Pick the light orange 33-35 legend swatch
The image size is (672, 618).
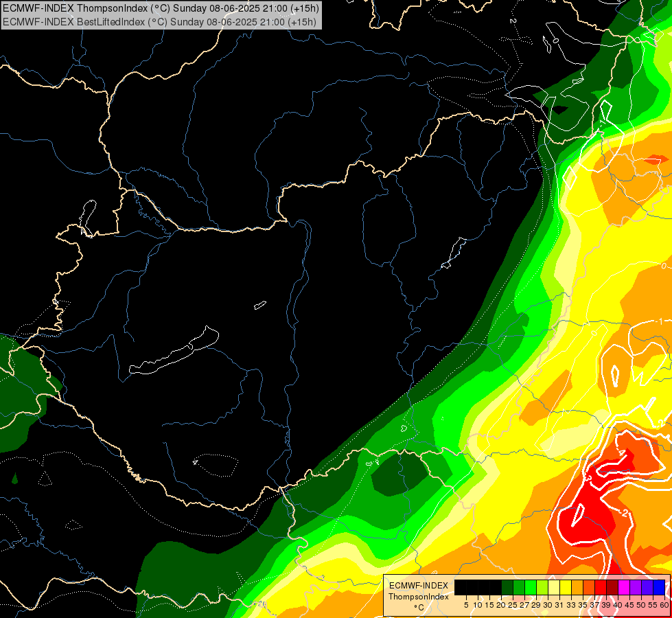click(577, 587)
